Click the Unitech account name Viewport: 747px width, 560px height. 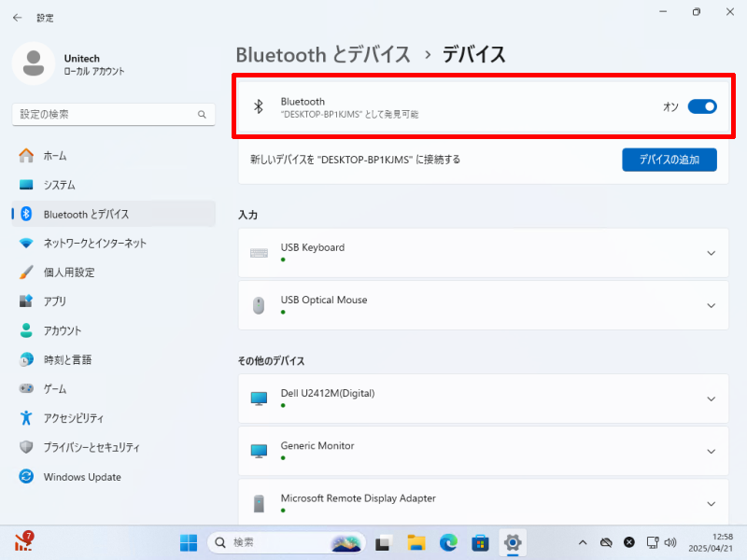pos(82,59)
